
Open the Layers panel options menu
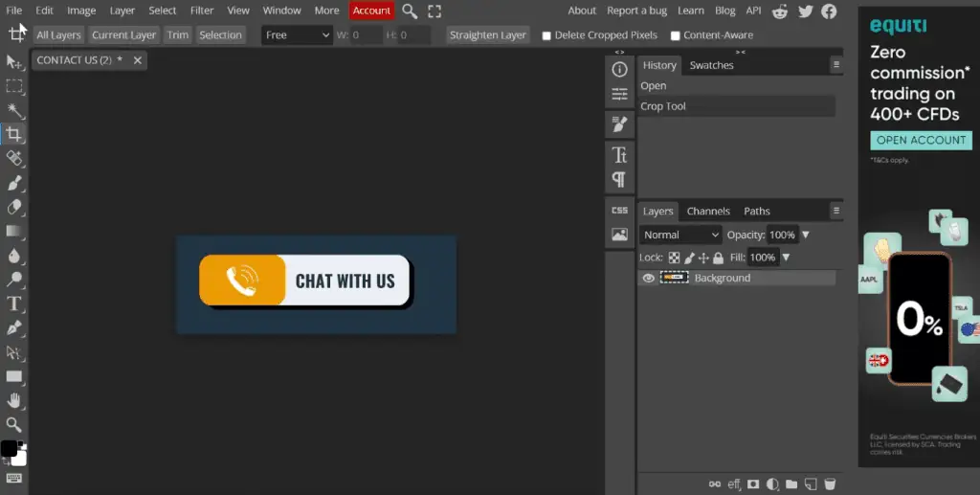(836, 211)
